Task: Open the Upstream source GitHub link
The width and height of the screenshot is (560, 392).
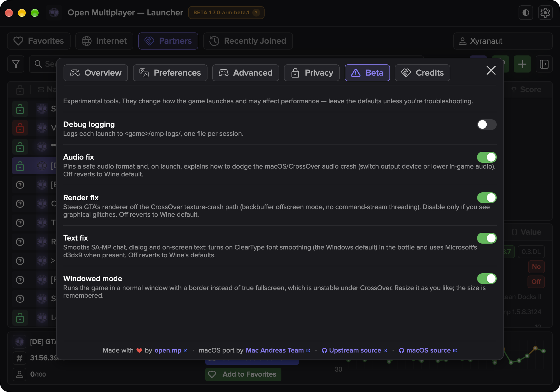Action: click(x=354, y=350)
